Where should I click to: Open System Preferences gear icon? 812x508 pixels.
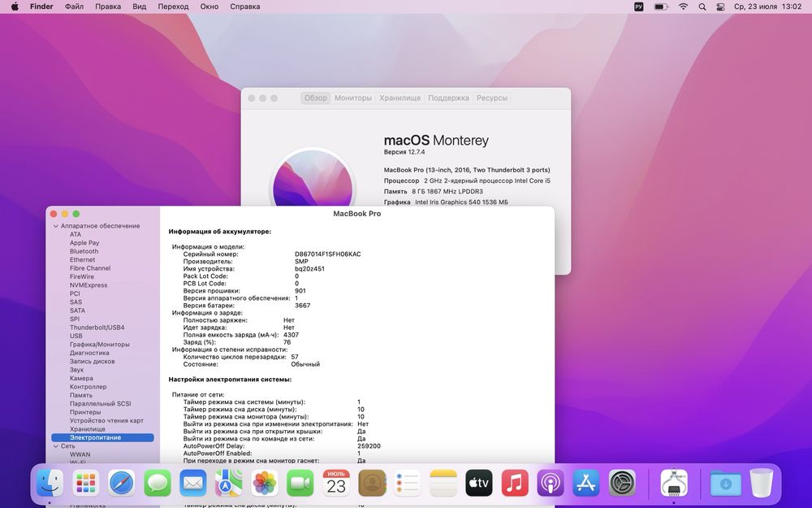point(622,483)
